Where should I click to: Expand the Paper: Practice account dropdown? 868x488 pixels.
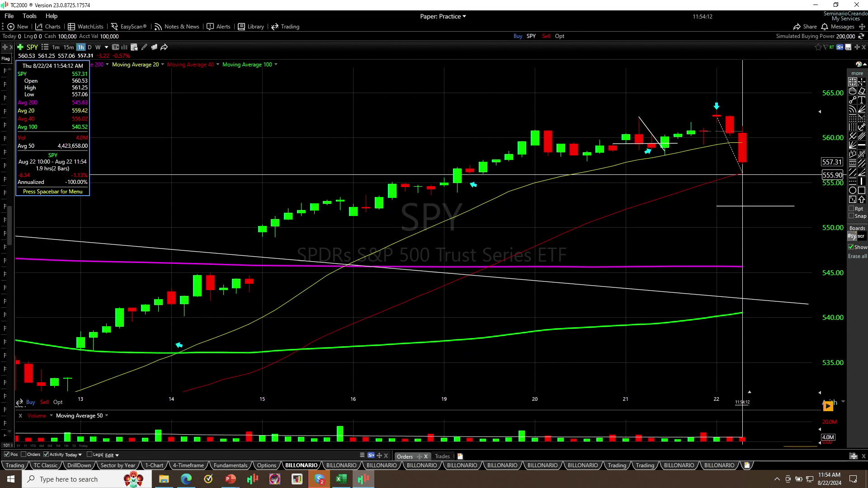pyautogui.click(x=464, y=16)
